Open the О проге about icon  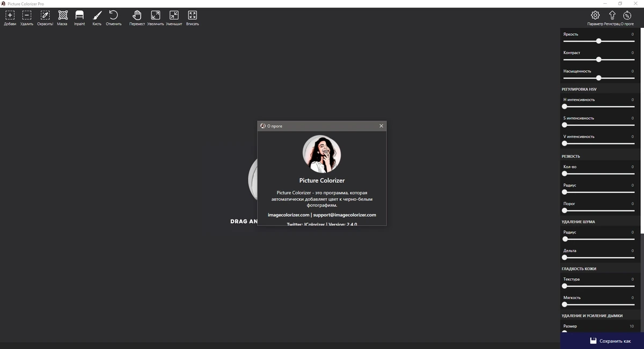pos(627,18)
